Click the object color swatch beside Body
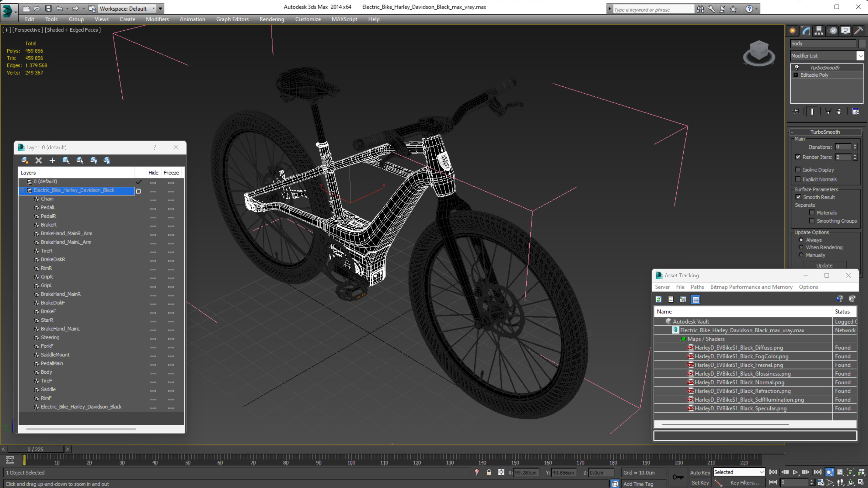 [862, 43]
